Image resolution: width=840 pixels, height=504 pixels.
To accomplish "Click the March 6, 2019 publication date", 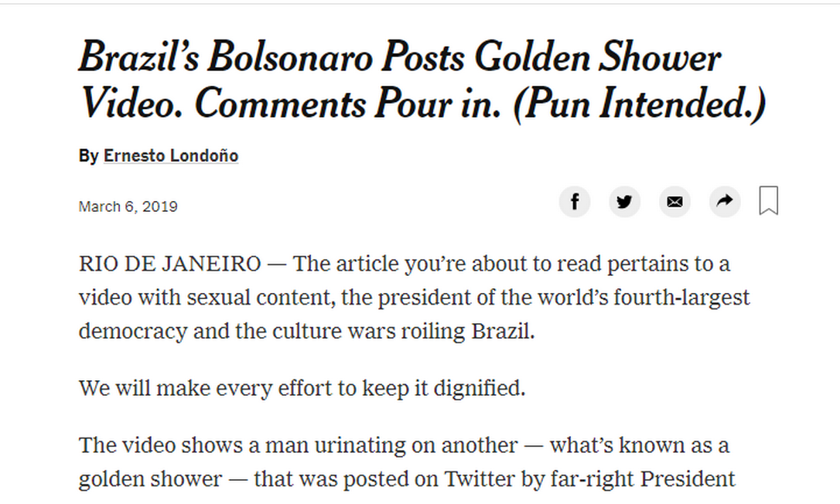I will point(128,206).
